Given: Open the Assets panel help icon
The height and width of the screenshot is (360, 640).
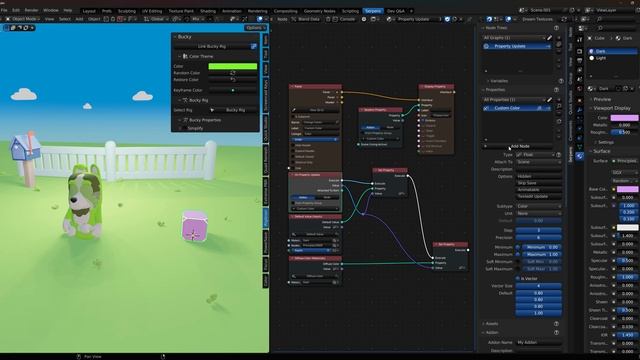Looking at the screenshot, I should [x=556, y=324].
